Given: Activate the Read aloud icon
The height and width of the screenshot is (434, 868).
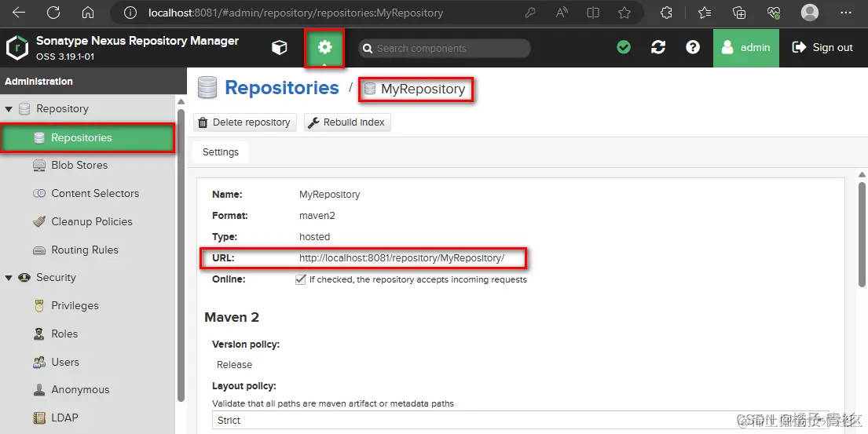Looking at the screenshot, I should coord(562,13).
